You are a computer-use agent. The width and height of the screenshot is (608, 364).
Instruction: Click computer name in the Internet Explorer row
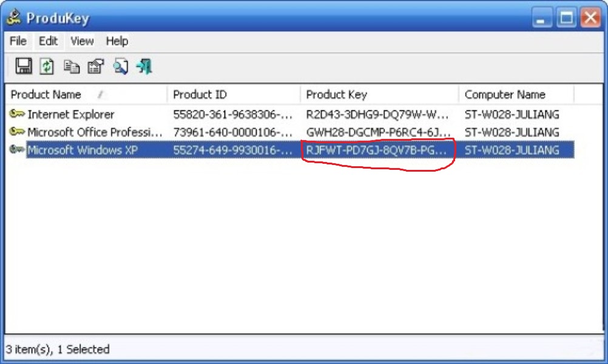pos(512,114)
